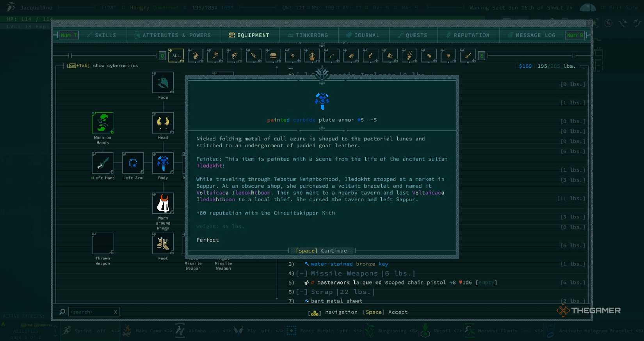Image resolution: width=644 pixels, height=341 pixels.
Task: Select the Feet equipment slot
Action: coord(163,243)
